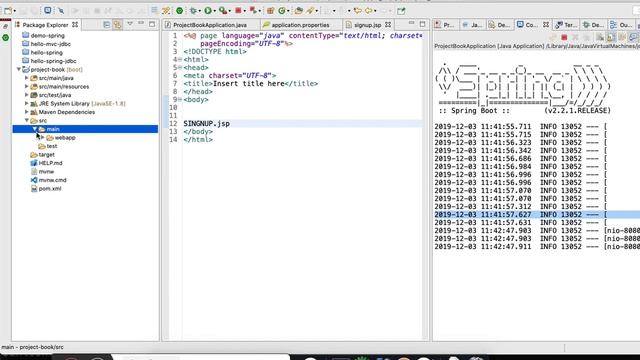Click the Search flashlight toolbar icon

pos(311,11)
